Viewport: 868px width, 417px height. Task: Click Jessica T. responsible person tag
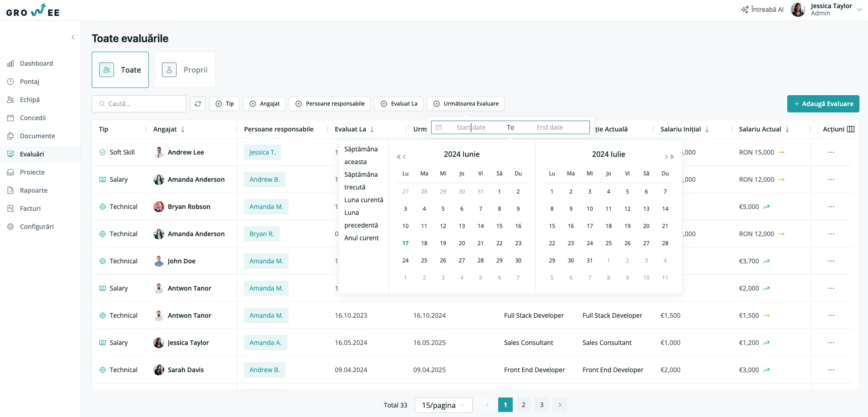(x=263, y=152)
